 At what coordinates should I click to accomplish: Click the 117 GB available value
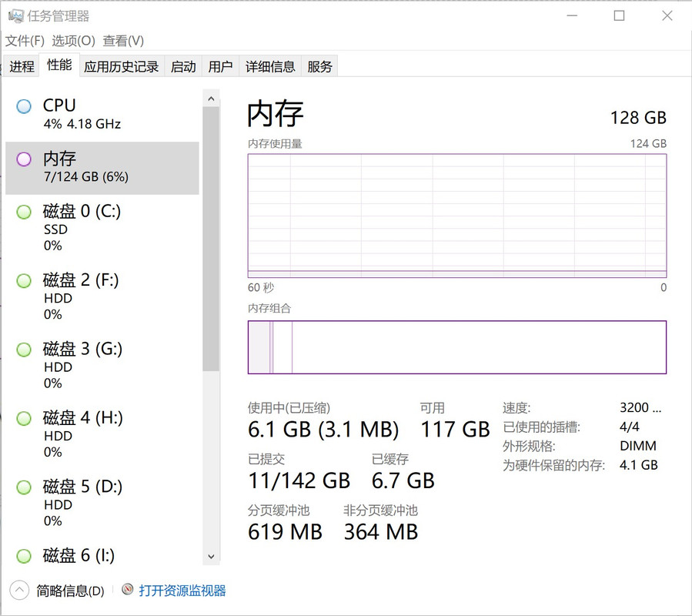pyautogui.click(x=455, y=430)
